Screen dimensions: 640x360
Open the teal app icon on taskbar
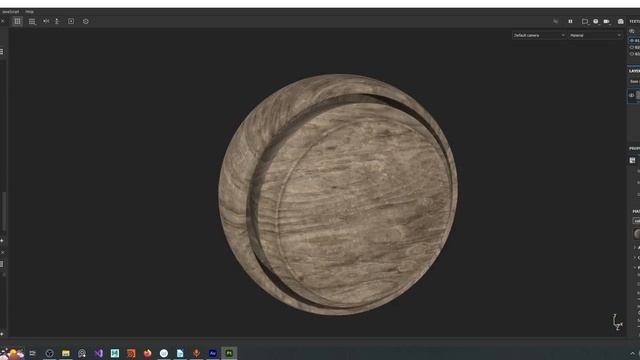[x=115, y=353]
